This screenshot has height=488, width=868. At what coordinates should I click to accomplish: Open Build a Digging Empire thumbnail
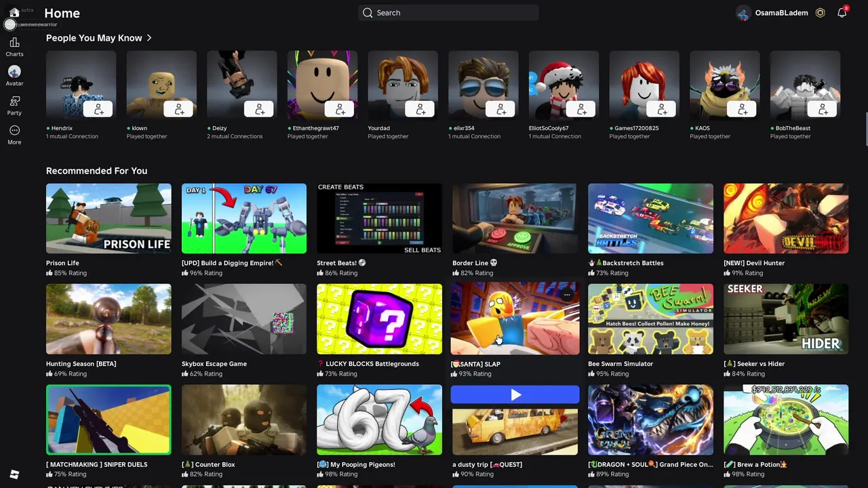tap(244, 218)
